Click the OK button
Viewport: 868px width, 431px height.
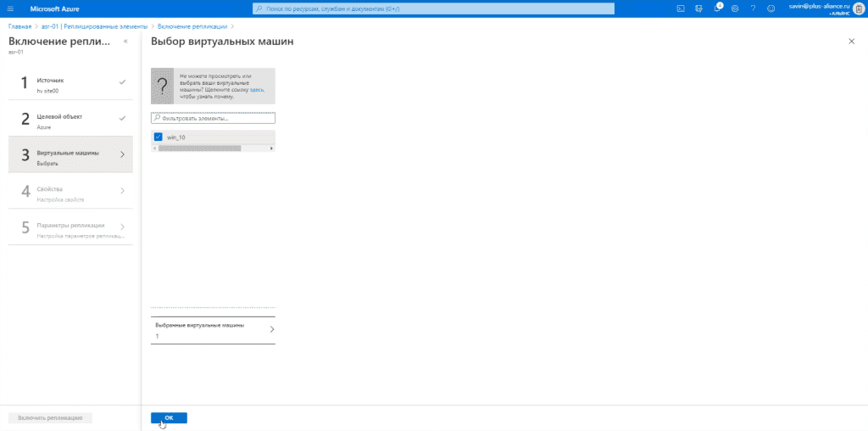[169, 417]
